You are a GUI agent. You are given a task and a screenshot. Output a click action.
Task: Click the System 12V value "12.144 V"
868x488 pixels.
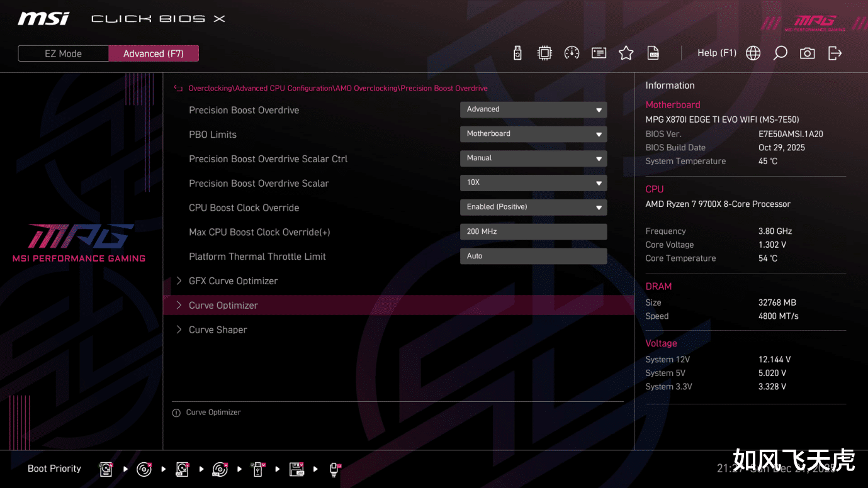tap(775, 360)
